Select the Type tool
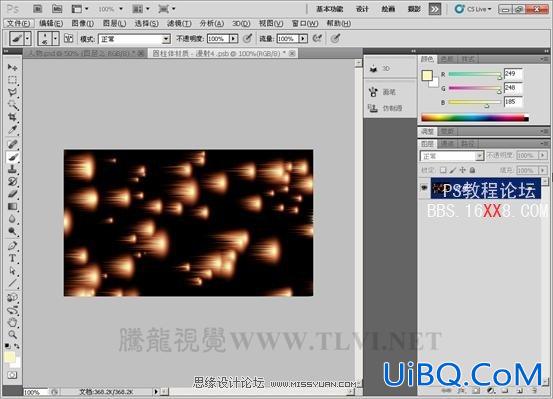Image resolution: width=553 pixels, height=399 pixels. [12, 258]
